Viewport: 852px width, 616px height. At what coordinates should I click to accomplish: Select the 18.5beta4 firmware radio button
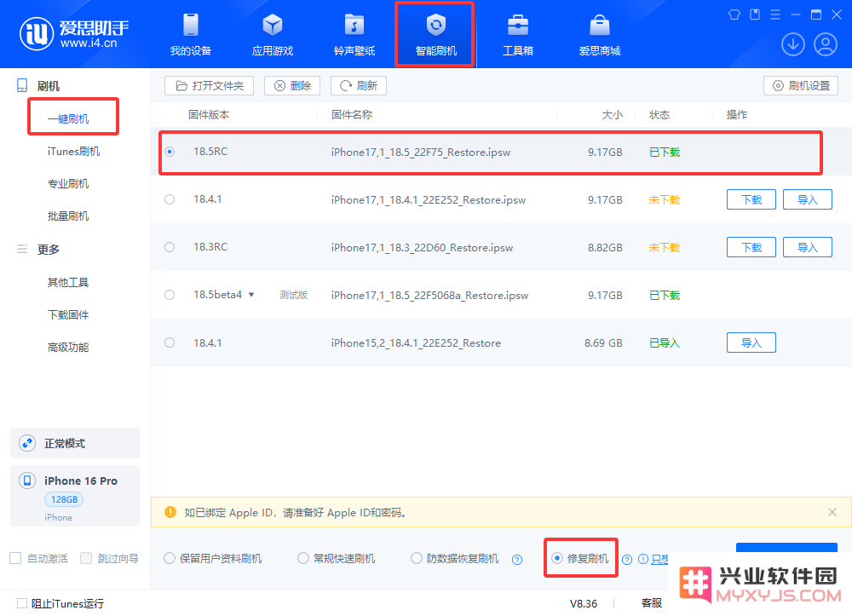pos(170,295)
